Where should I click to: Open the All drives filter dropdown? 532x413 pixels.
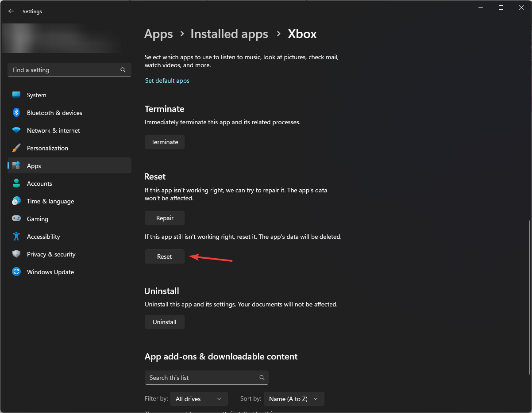click(x=199, y=399)
